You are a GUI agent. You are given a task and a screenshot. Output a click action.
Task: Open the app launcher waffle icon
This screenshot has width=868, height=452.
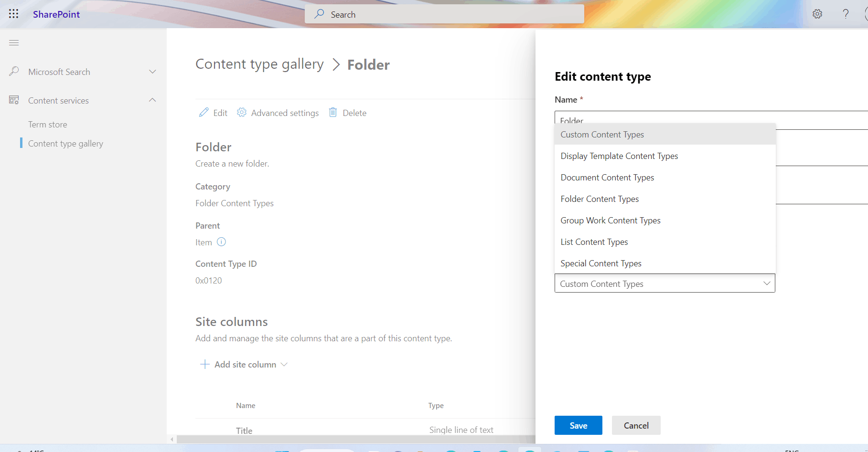tap(13, 14)
